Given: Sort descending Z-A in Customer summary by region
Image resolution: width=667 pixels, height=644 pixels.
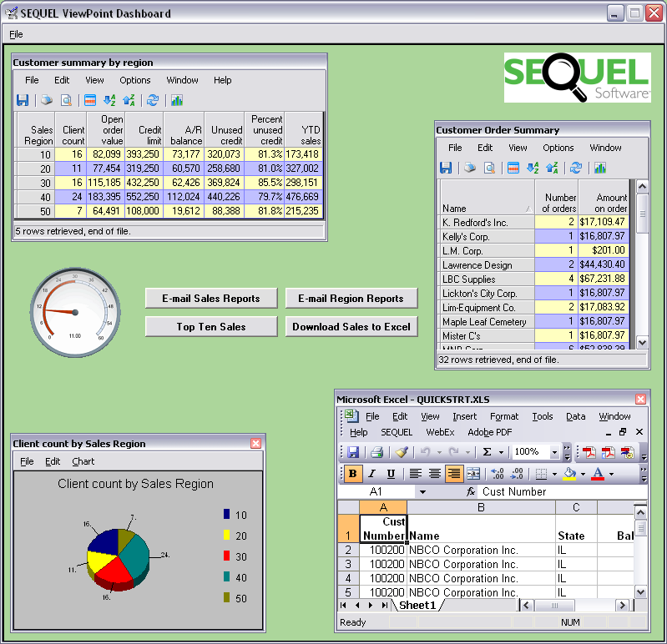Looking at the screenshot, I should coord(129,100).
